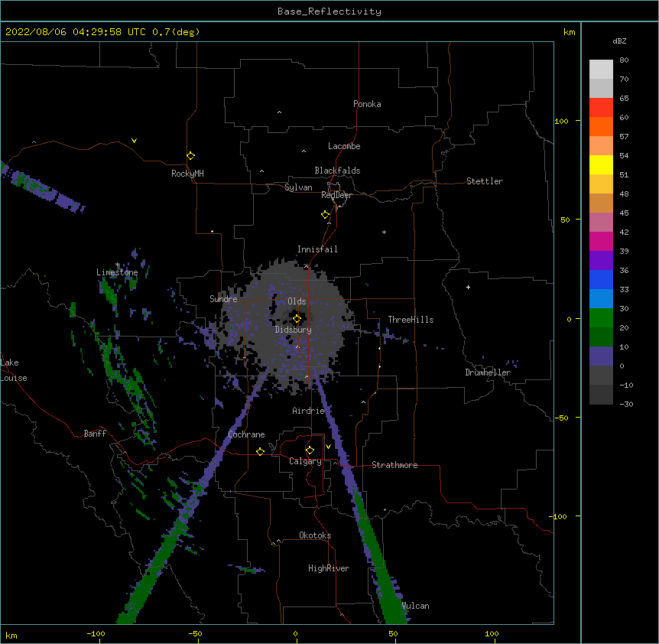Click the white asterisk marker east of Innisfail

[x=384, y=232]
